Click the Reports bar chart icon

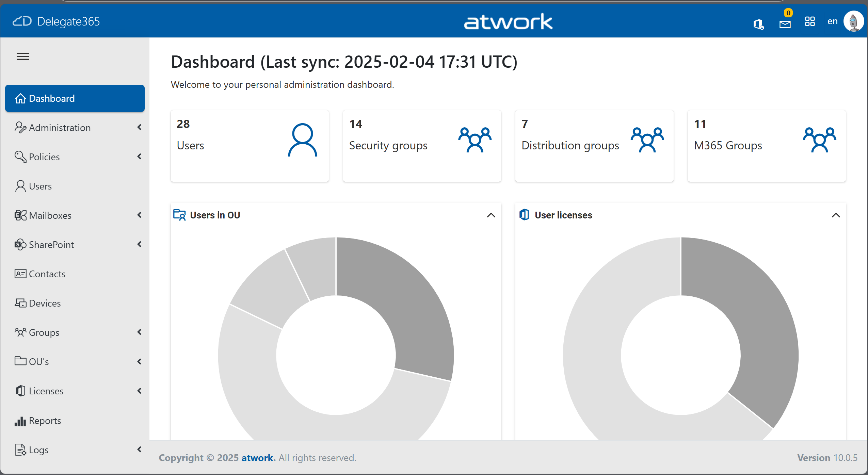pyautogui.click(x=20, y=421)
